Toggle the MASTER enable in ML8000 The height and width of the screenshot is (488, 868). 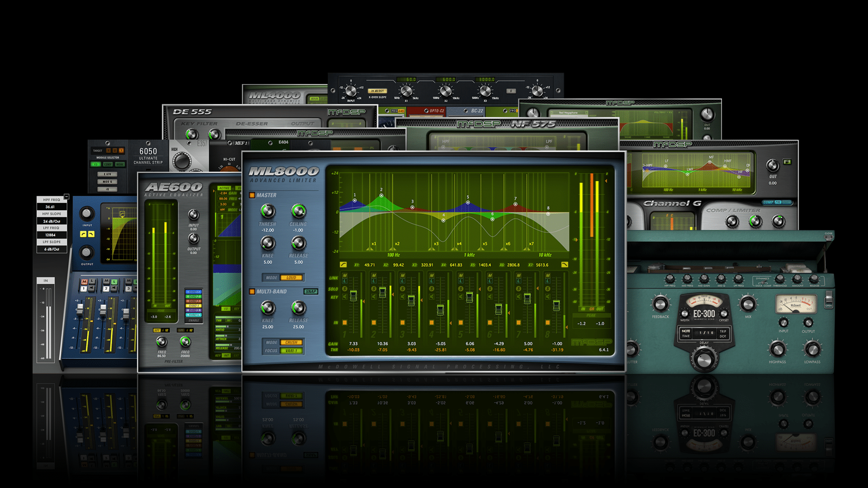pos(252,195)
